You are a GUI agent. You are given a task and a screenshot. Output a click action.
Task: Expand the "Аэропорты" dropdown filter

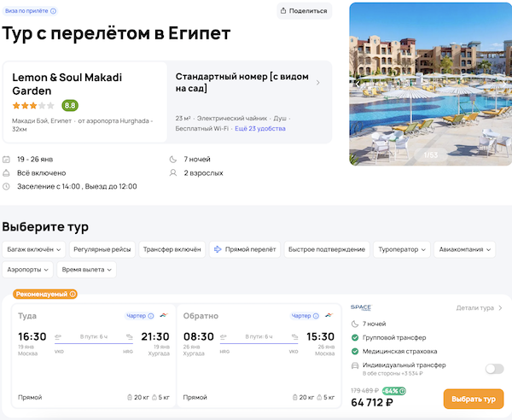point(27,269)
